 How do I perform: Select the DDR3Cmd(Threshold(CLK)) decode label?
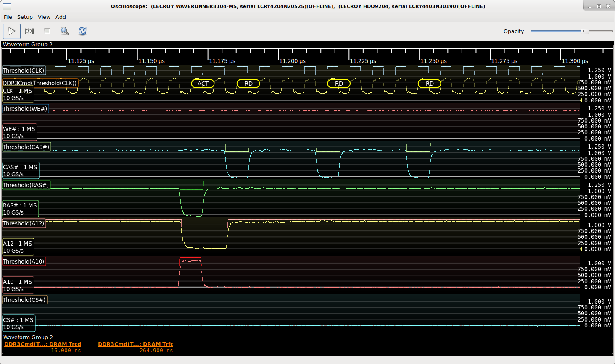pos(40,83)
